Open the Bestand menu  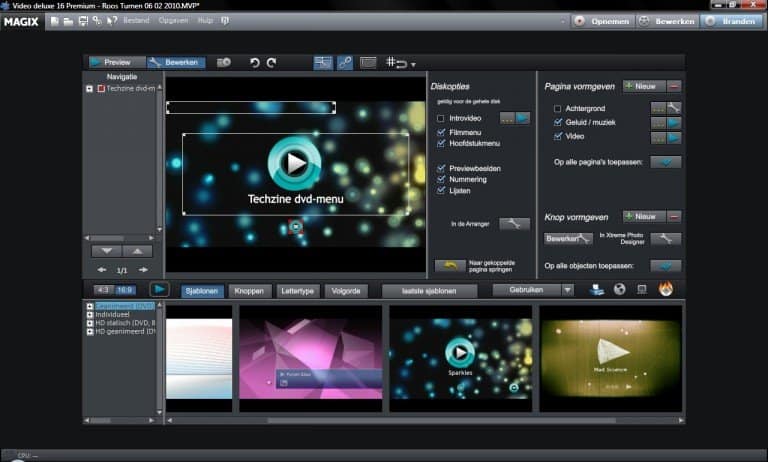tap(136, 21)
